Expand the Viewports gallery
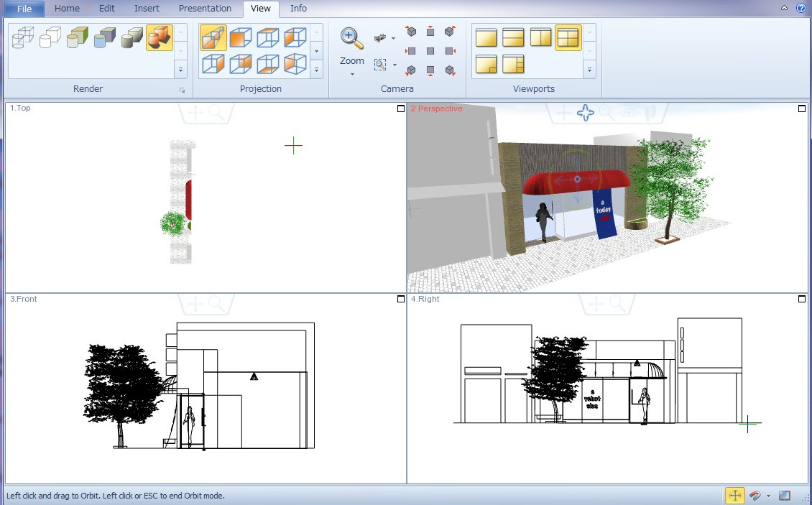This screenshot has height=505, width=812. [x=589, y=70]
